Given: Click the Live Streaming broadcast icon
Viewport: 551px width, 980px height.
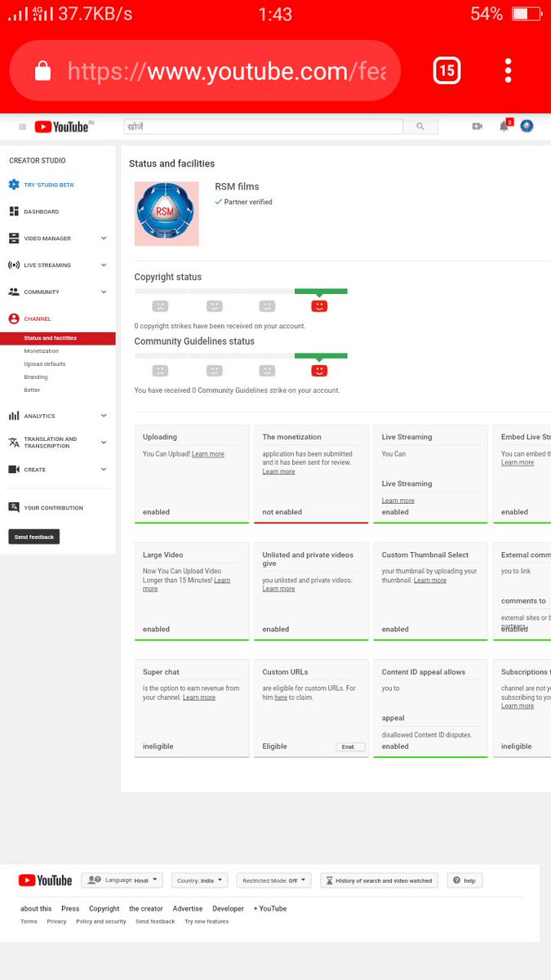Looking at the screenshot, I should coord(14,265).
